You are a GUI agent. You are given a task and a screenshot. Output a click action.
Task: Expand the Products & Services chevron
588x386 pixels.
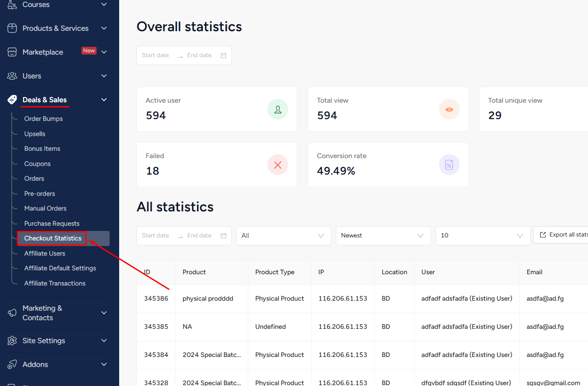[104, 28]
